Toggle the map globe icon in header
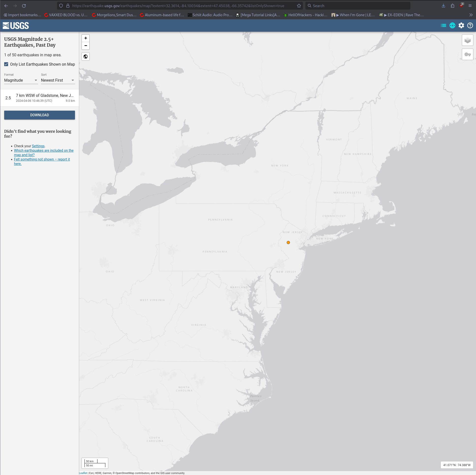This screenshot has width=476, height=475. (452, 25)
